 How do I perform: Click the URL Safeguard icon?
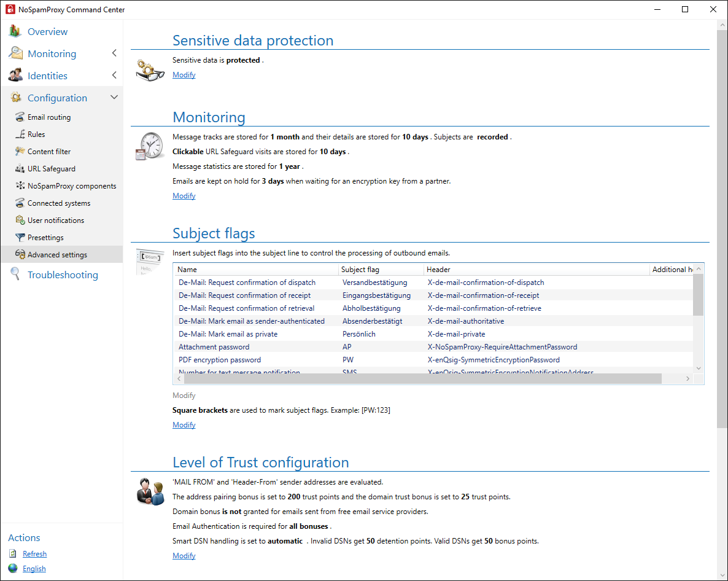(20, 168)
